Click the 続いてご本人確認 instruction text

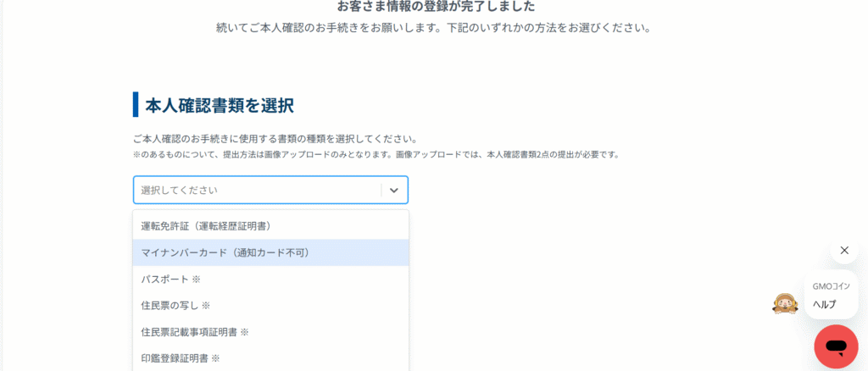433,27
